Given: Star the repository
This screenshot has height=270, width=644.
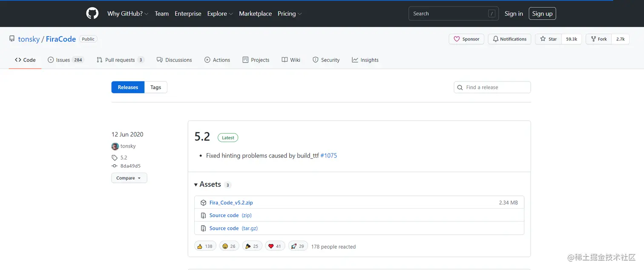Looking at the screenshot, I should pos(548,39).
